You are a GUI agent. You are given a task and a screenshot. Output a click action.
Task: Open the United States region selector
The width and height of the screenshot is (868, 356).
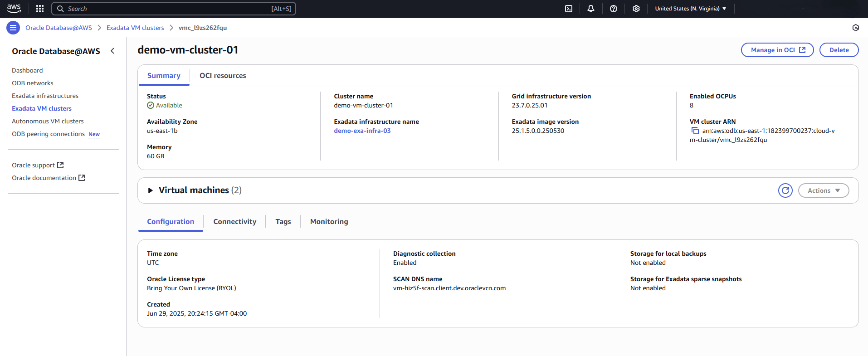pos(690,9)
